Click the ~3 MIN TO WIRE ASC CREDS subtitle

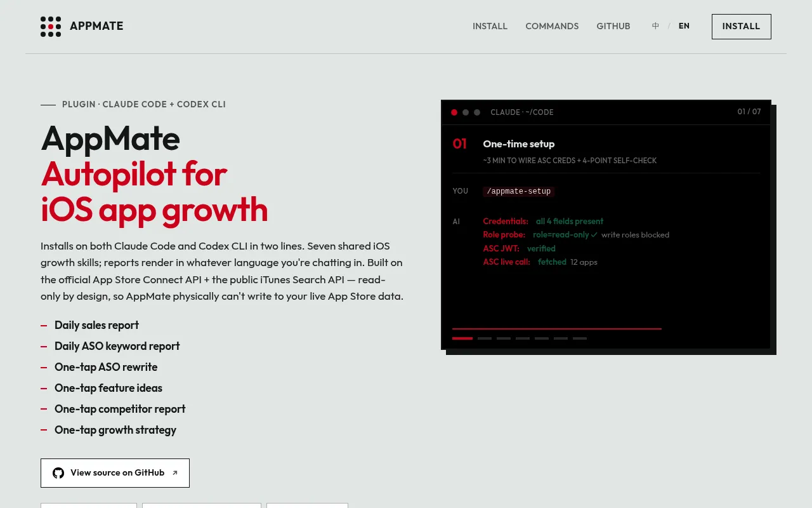tap(570, 161)
